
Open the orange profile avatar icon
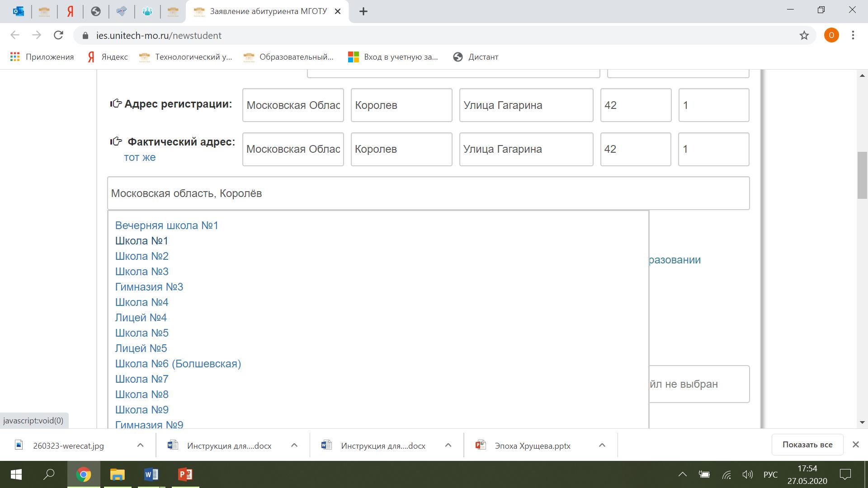(831, 35)
